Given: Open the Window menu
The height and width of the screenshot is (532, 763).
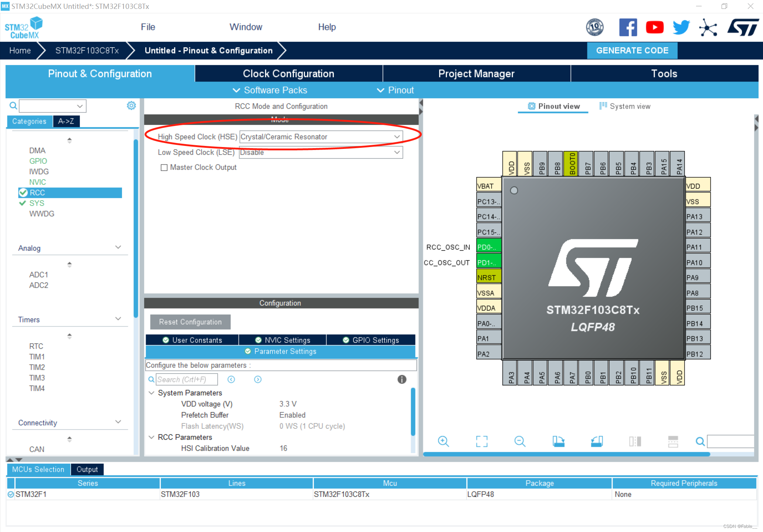Looking at the screenshot, I should pos(246,27).
